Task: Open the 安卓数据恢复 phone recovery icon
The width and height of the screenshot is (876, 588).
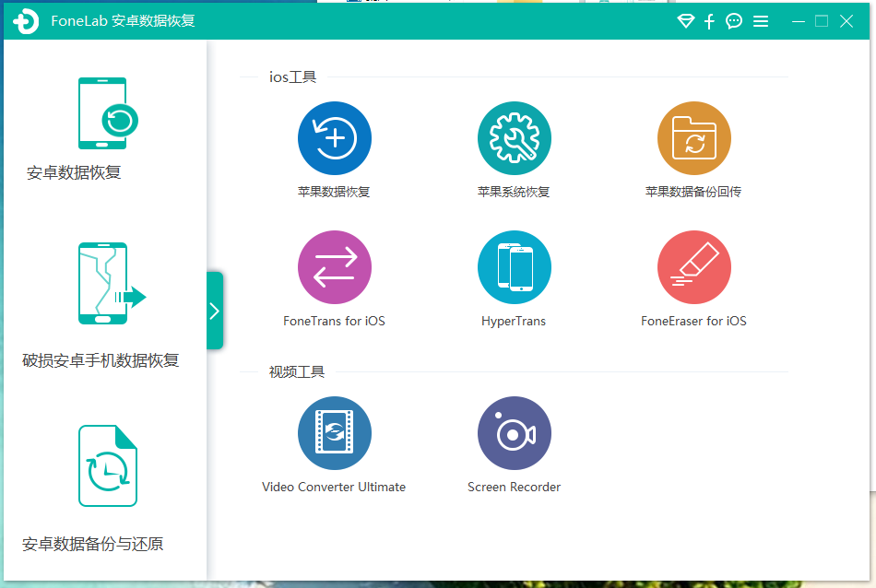Action: (108, 113)
